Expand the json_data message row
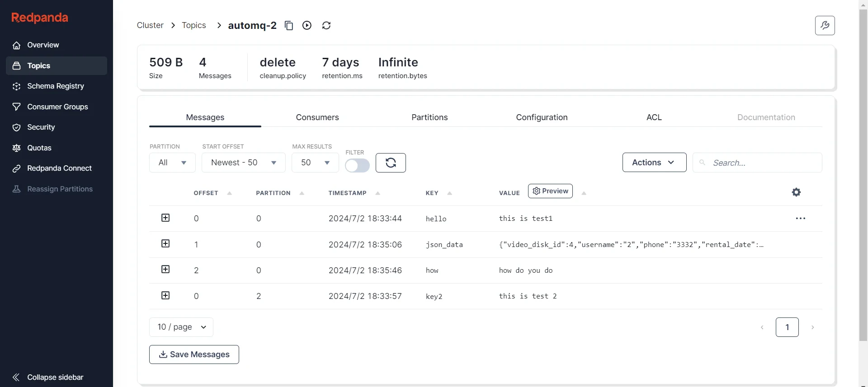 point(165,244)
